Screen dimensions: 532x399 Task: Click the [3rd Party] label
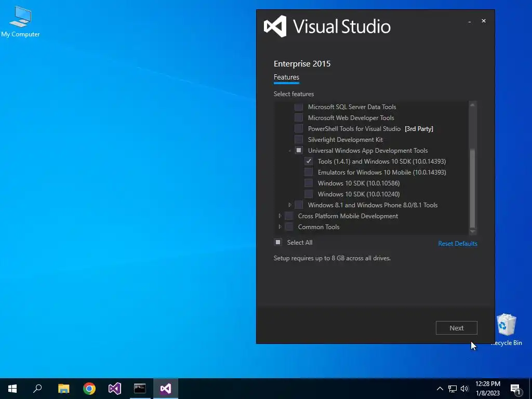tap(419, 129)
